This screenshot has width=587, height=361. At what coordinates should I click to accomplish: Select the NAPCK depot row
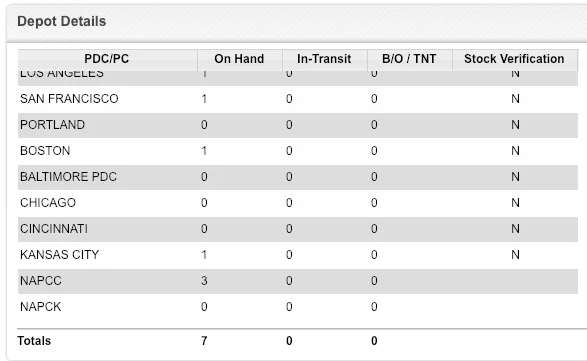pyautogui.click(x=298, y=307)
